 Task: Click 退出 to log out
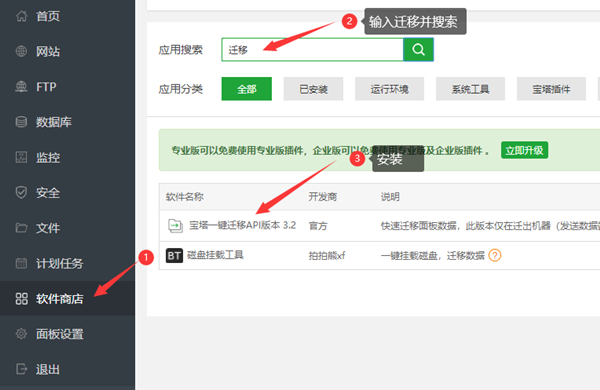pyautogui.click(x=48, y=369)
